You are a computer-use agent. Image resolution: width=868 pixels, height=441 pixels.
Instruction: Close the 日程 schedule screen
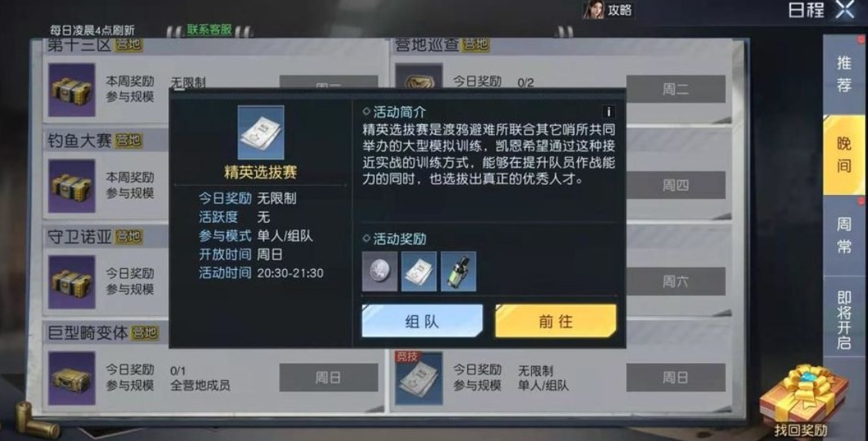point(846,10)
